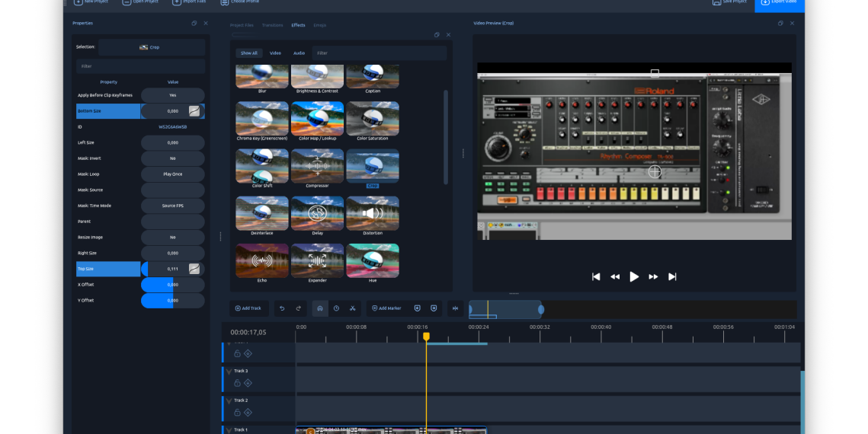The image size is (868, 434).
Task: Open the Selection dropdown showing Crop
Action: click(151, 47)
